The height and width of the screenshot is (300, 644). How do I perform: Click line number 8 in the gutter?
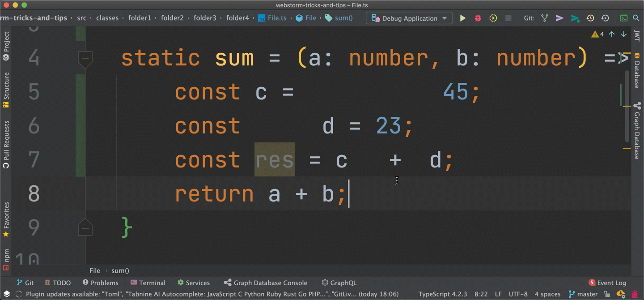point(34,193)
